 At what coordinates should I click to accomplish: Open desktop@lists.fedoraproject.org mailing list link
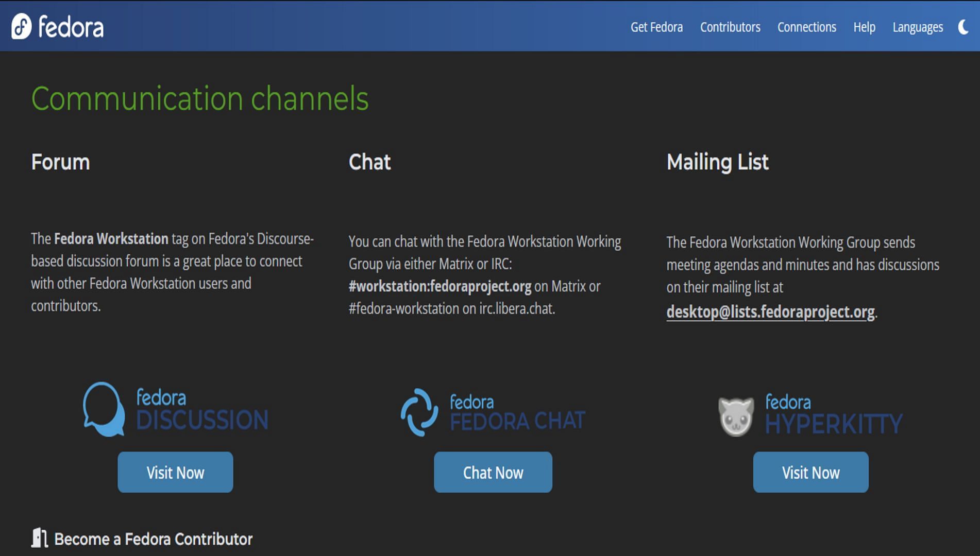click(770, 312)
